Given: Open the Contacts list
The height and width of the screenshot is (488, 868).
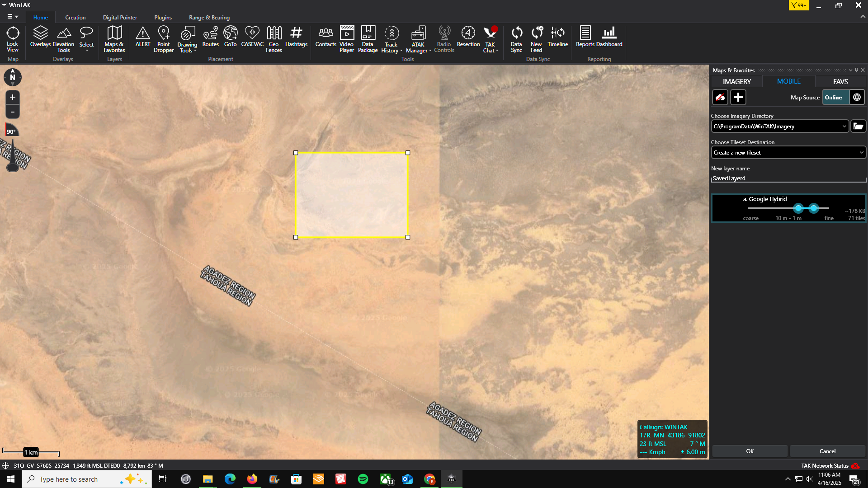Looking at the screenshot, I should (x=325, y=36).
